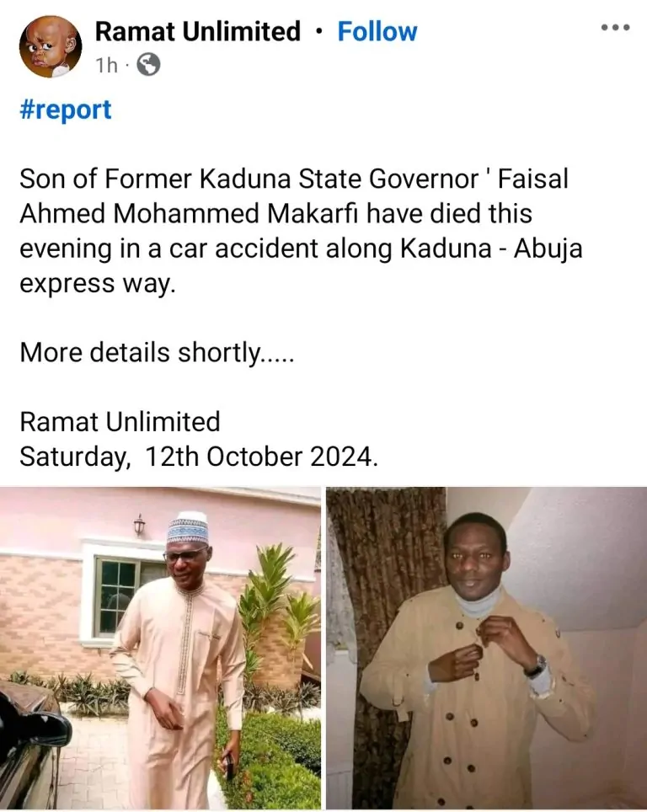Screen dimensions: 647x812
Task: Click the embroidered cap in the left photo
Action: coord(186,527)
